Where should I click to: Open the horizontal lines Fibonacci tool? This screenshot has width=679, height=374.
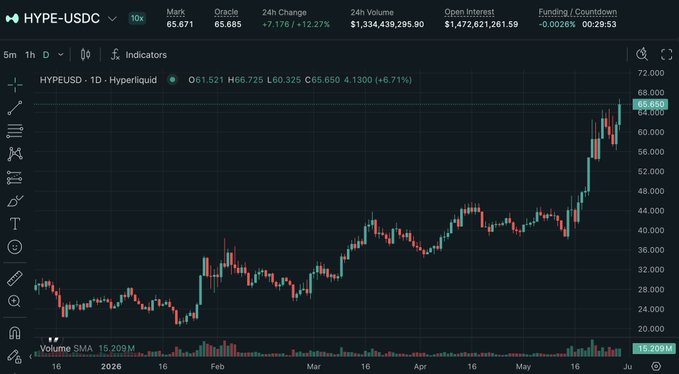15,131
